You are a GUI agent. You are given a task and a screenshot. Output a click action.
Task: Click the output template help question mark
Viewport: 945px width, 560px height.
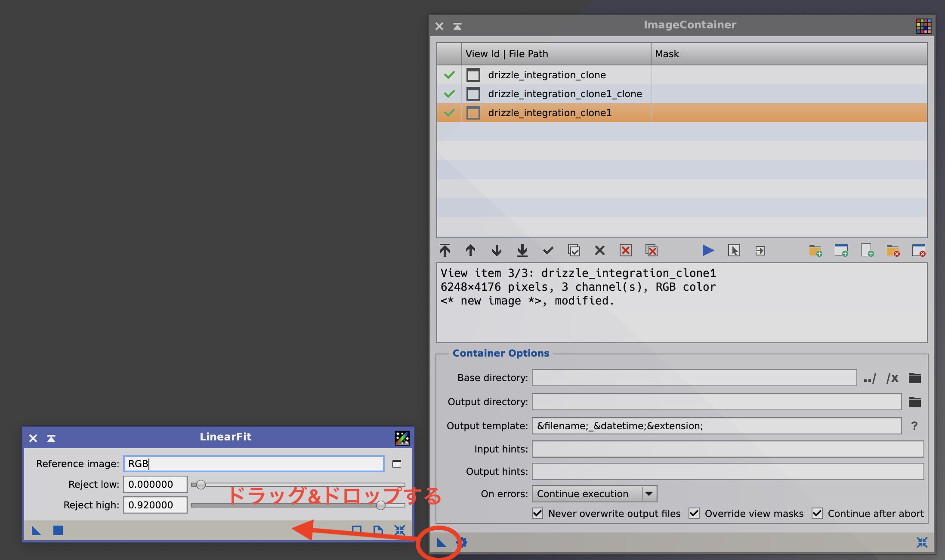click(x=914, y=426)
